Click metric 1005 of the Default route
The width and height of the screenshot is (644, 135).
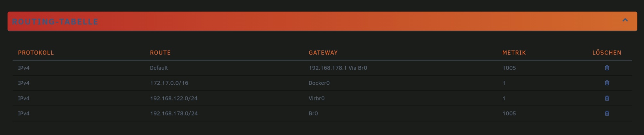[509, 68]
